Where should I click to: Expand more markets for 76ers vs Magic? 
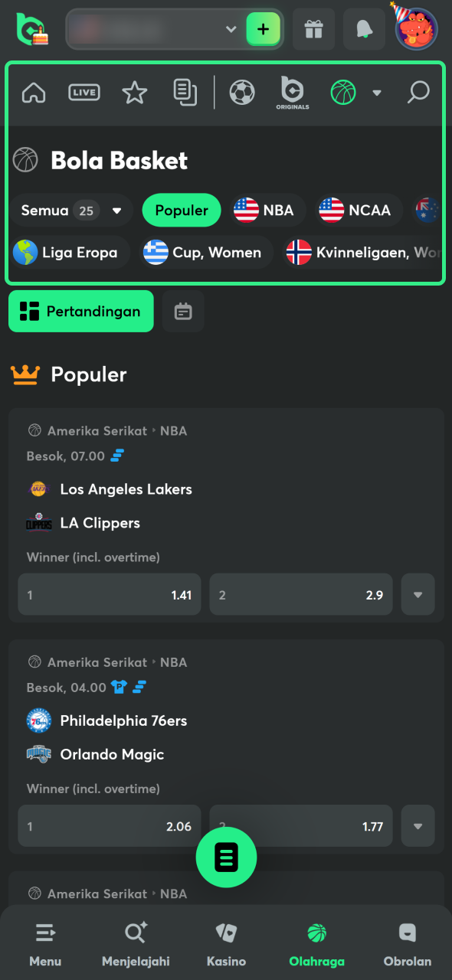click(418, 825)
